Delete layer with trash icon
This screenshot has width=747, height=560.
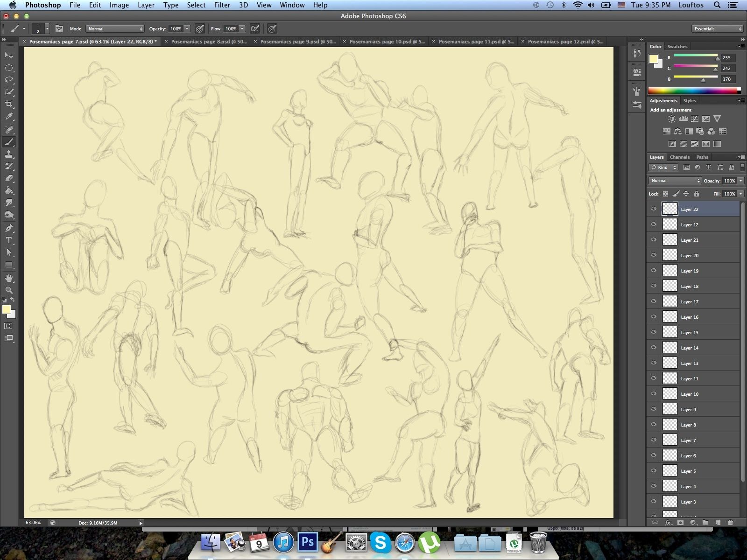click(x=730, y=523)
